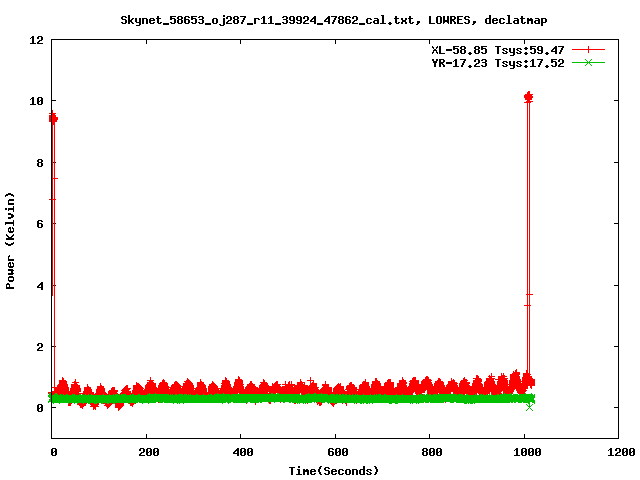Click the Power (Kelvin) y-axis label

[x=10, y=241]
